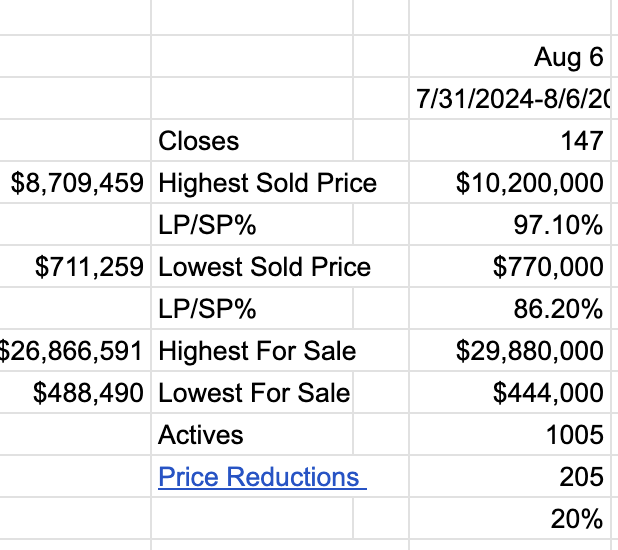618x550 pixels.
Task: Click the Lowest Sold Price label
Action: (x=264, y=267)
